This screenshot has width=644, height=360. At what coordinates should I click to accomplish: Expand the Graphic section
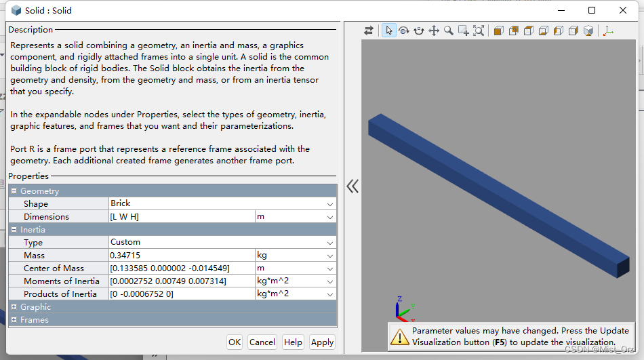click(14, 306)
